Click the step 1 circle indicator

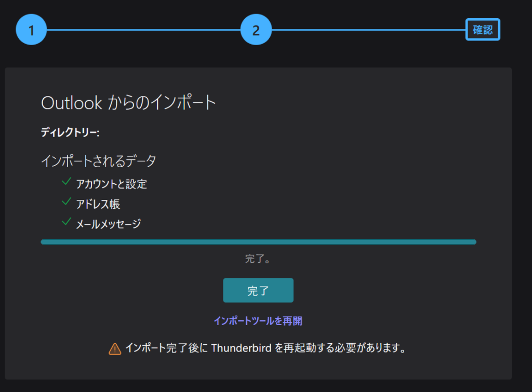[31, 30]
